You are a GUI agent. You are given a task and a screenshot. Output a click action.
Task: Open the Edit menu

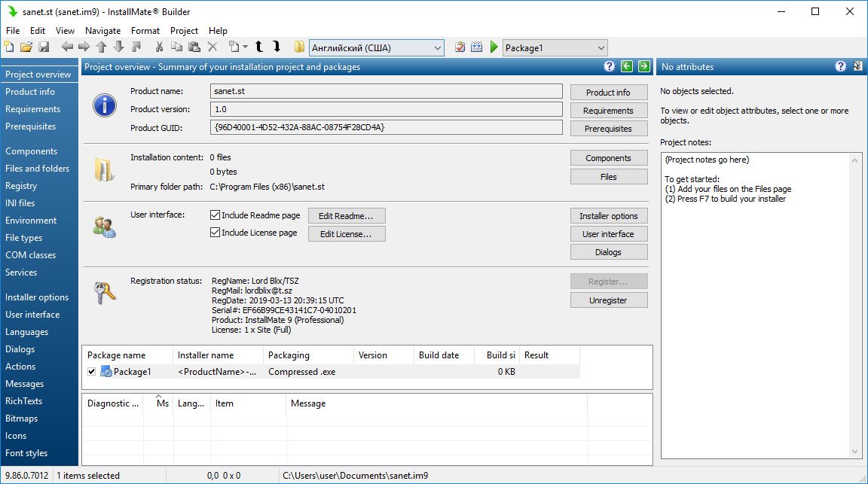point(38,30)
